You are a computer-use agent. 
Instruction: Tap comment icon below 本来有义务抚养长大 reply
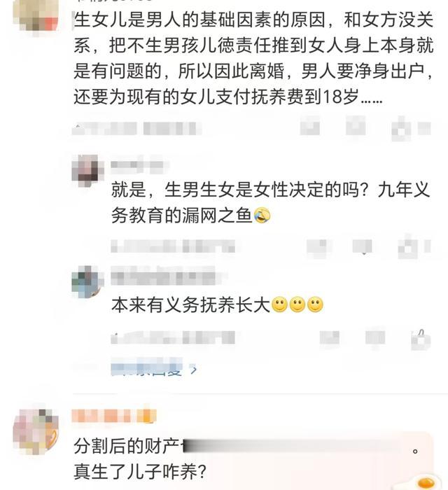375,338
